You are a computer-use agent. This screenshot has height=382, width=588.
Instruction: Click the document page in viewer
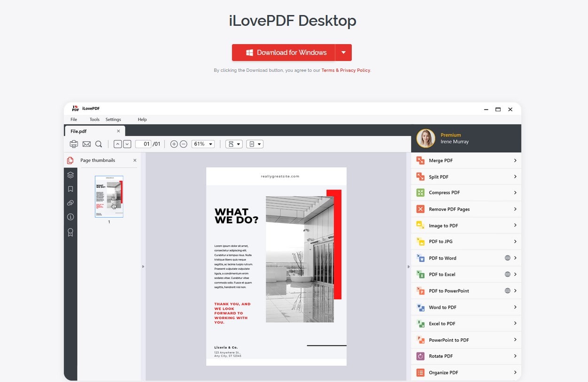(x=276, y=267)
